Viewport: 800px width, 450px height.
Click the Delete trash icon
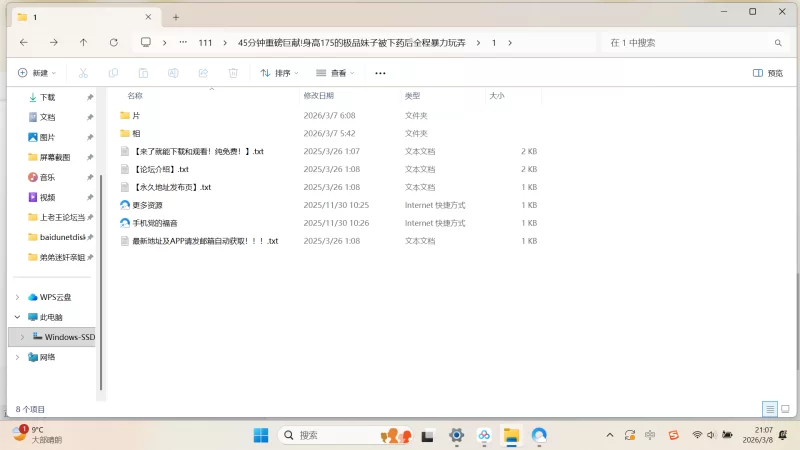[x=233, y=73]
